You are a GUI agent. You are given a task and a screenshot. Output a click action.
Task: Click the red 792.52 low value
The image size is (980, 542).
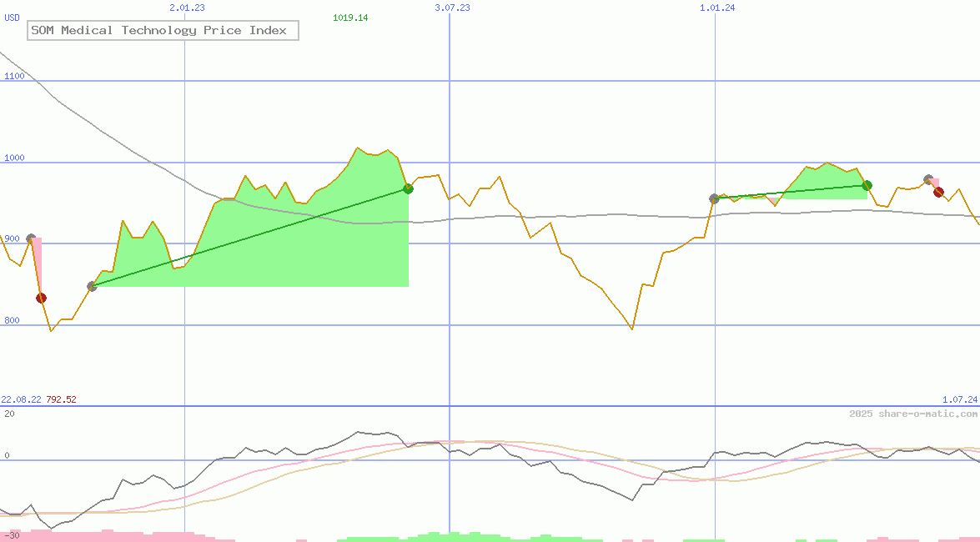[x=61, y=399]
